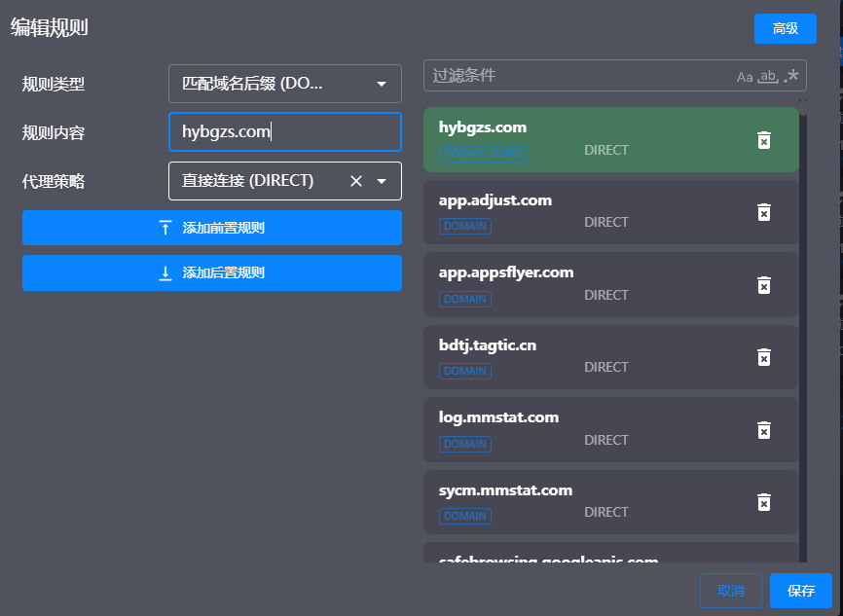Click the rule list scrollbar thumb
The image size is (843, 616).
pos(803,107)
